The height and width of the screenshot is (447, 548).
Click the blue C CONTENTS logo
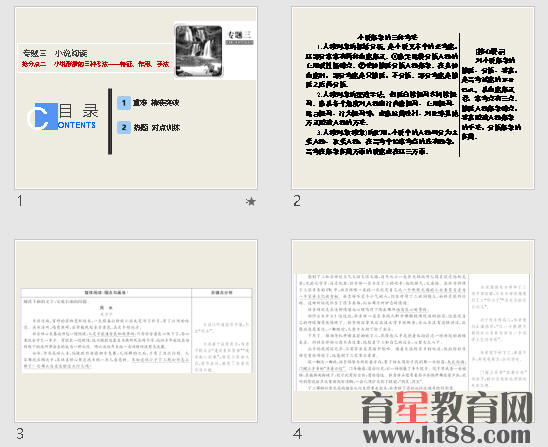[x=61, y=117]
